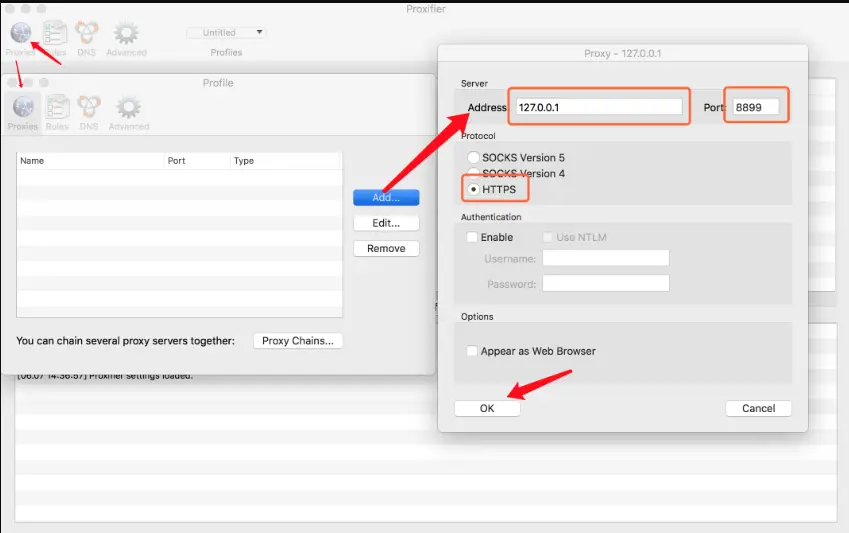Image resolution: width=849 pixels, height=533 pixels.
Task: Click the Username input field
Action: [x=606, y=258]
